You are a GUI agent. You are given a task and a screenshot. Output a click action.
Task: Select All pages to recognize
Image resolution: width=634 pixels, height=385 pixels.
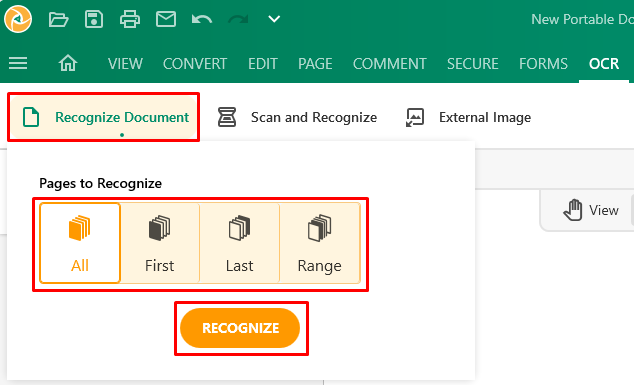[80, 243]
